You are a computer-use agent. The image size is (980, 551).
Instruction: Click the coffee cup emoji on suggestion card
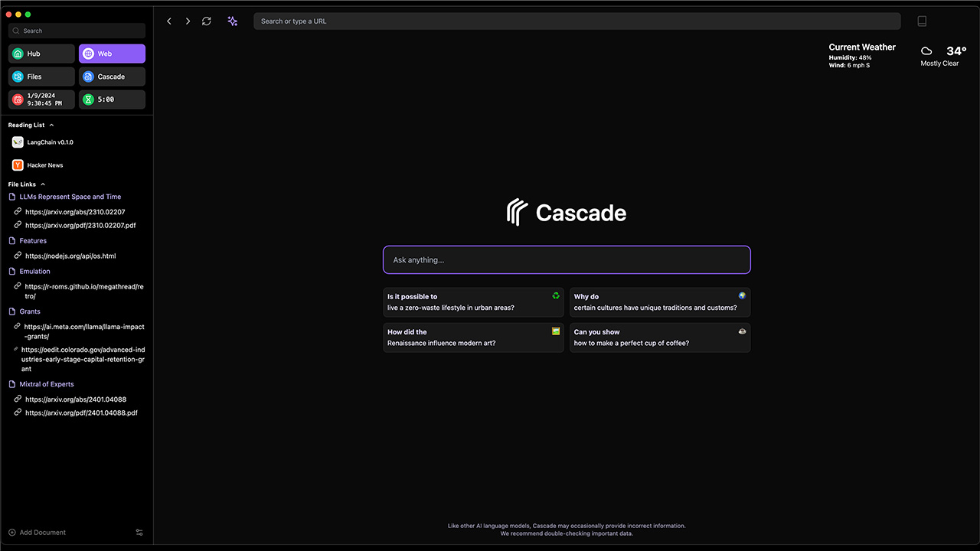click(742, 331)
